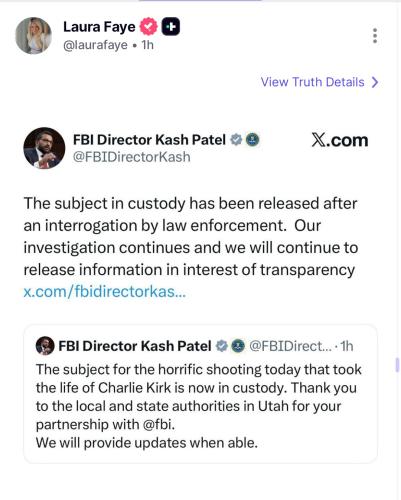Open the three-dot options menu

[375, 36]
